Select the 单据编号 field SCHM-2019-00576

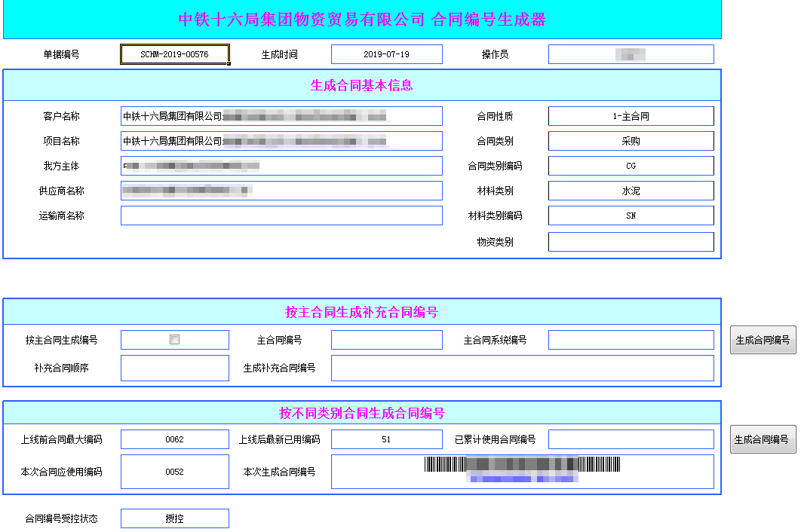tap(175, 54)
